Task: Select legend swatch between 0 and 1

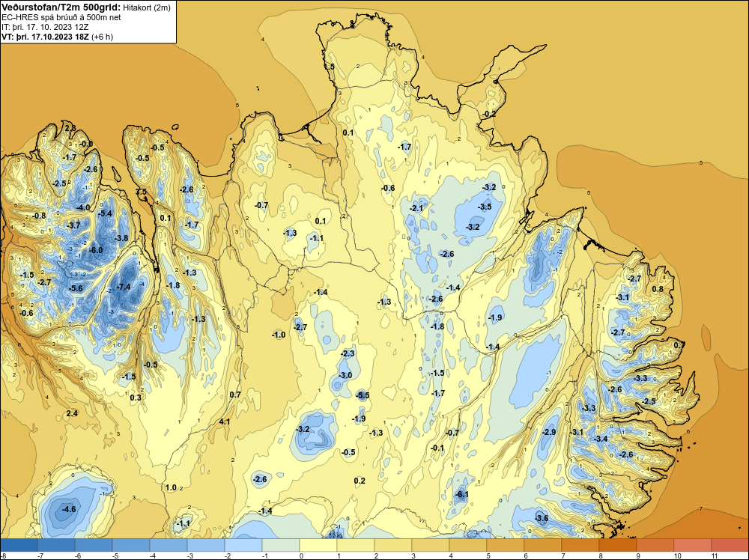Action: (x=318, y=545)
